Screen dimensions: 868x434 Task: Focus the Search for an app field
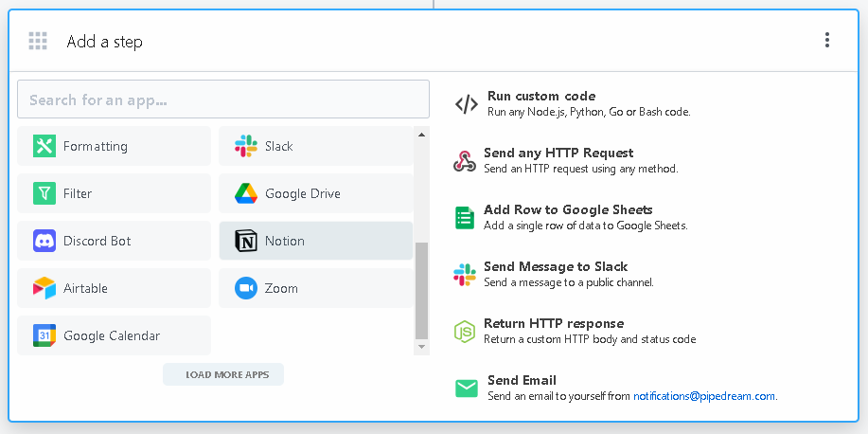[x=223, y=99]
